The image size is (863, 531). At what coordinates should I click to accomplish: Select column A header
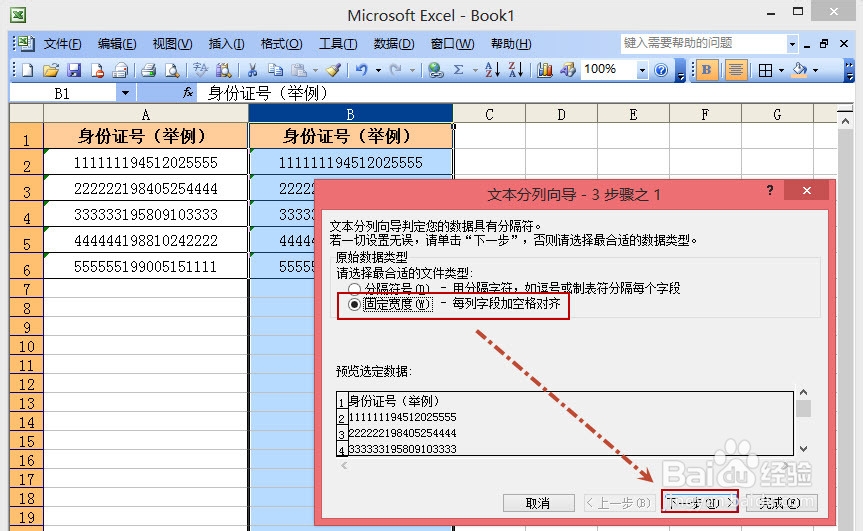tap(145, 114)
